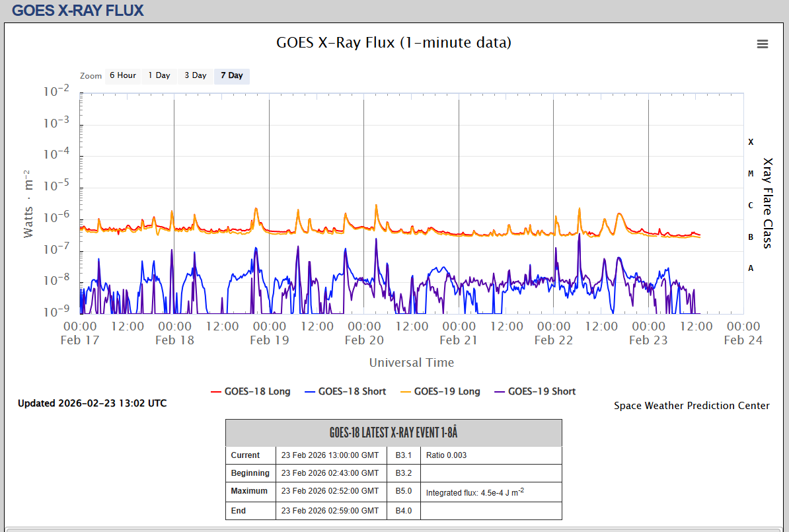Toggle GOES-19 Short series in legend
Viewport: 789px width, 532px height.
(x=535, y=391)
